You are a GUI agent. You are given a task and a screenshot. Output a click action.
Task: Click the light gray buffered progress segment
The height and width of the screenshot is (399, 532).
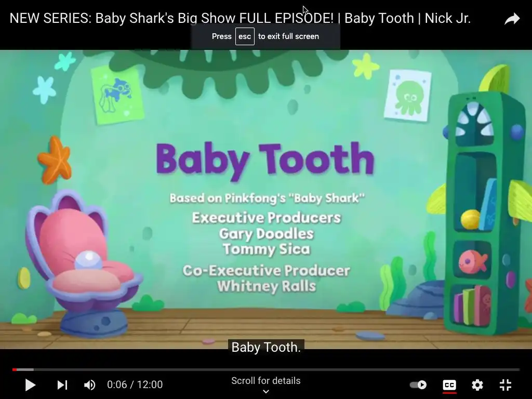coord(25,369)
